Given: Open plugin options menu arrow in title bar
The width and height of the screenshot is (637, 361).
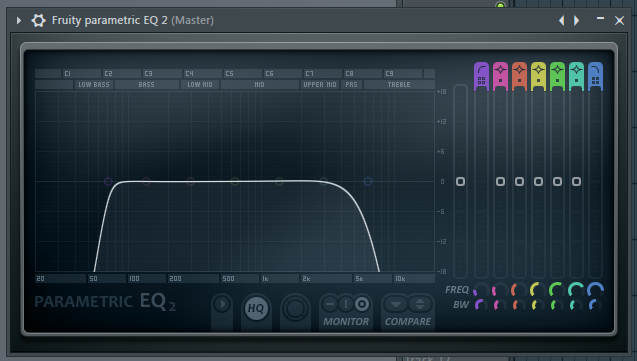Looking at the screenshot, I should 19,20.
